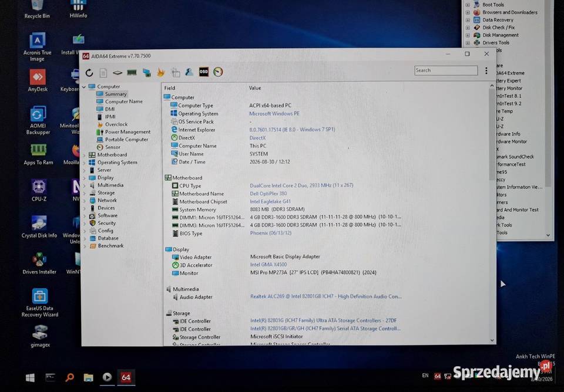Select the Security tree item

pyautogui.click(x=106, y=223)
